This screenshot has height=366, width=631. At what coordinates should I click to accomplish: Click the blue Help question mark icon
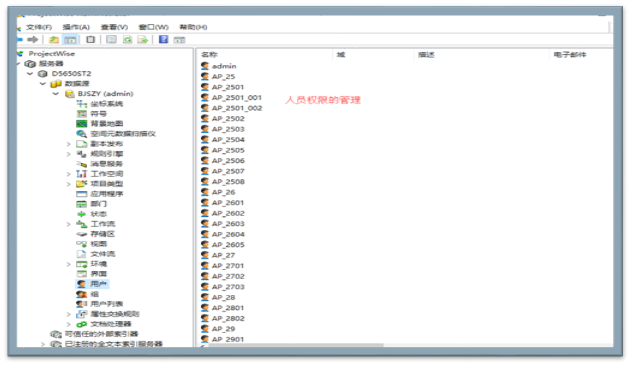tap(163, 39)
